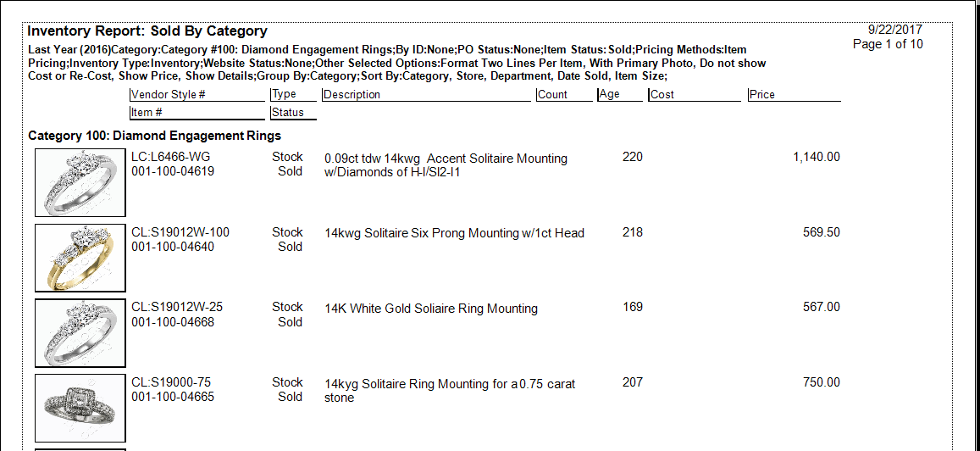Viewport: 980px width, 451px height.
Task: Click the ring image beside CL:S19012W-25
Action: [x=80, y=332]
